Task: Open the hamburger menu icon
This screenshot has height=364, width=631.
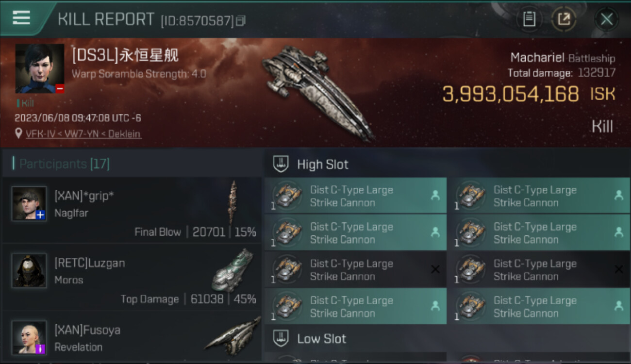Action: (21, 17)
